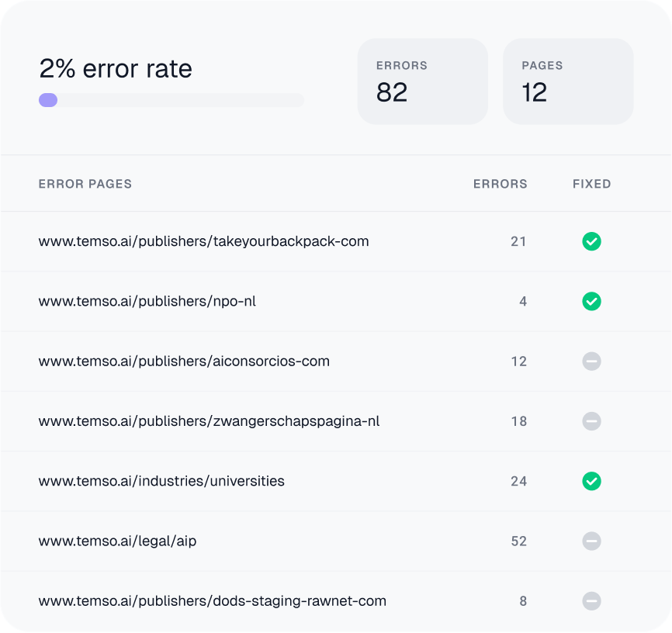Click grey unfixed icon for legal/aip row

[x=591, y=541]
